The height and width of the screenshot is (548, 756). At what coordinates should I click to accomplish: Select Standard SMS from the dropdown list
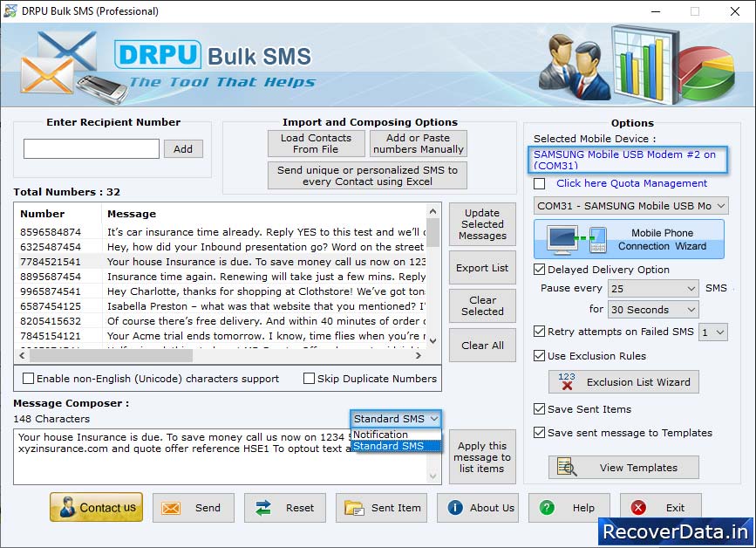(x=396, y=446)
